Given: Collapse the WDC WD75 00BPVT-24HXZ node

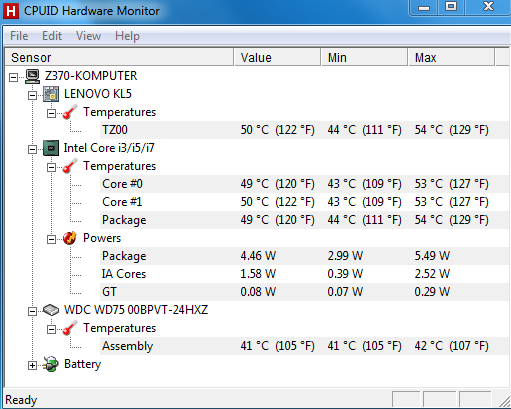Looking at the screenshot, I should tap(32, 311).
